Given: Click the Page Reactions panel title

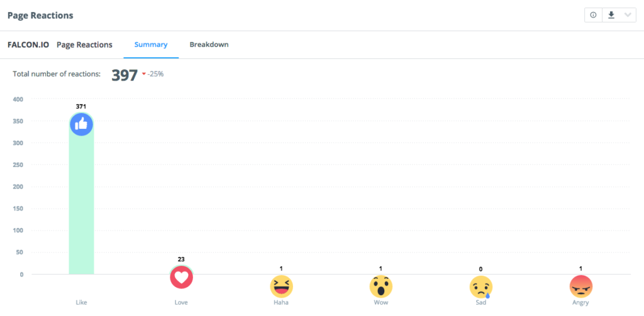Looking at the screenshot, I should 40,16.
